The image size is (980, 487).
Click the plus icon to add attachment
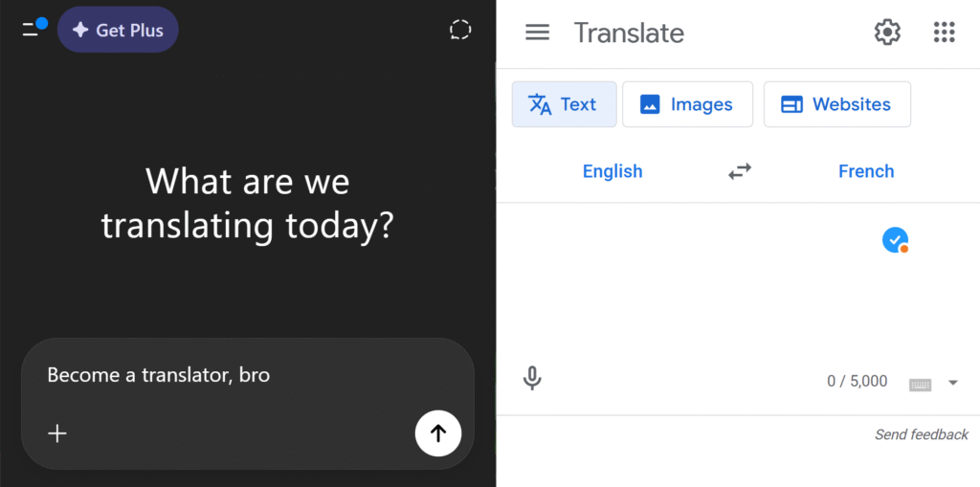pyautogui.click(x=57, y=433)
